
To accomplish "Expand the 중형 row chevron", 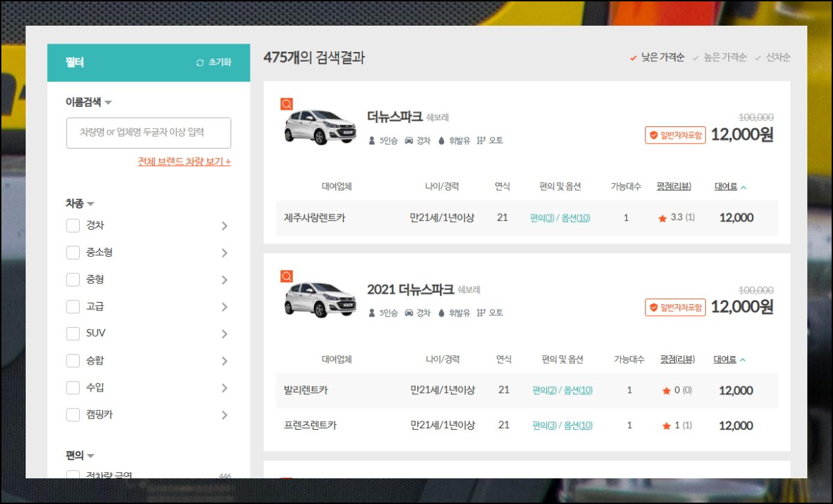I will (x=224, y=280).
